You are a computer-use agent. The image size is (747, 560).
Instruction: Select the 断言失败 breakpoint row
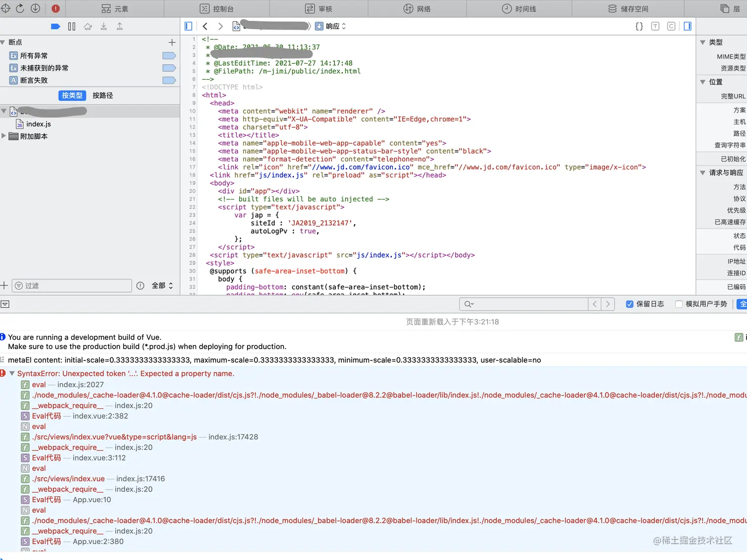tap(89, 80)
